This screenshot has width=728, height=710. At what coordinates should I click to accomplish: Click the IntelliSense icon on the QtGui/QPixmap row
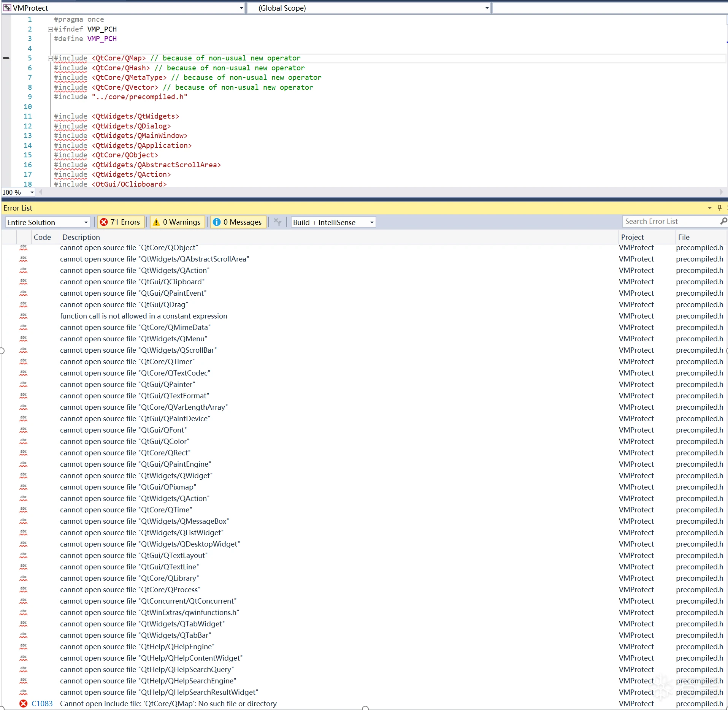(24, 487)
